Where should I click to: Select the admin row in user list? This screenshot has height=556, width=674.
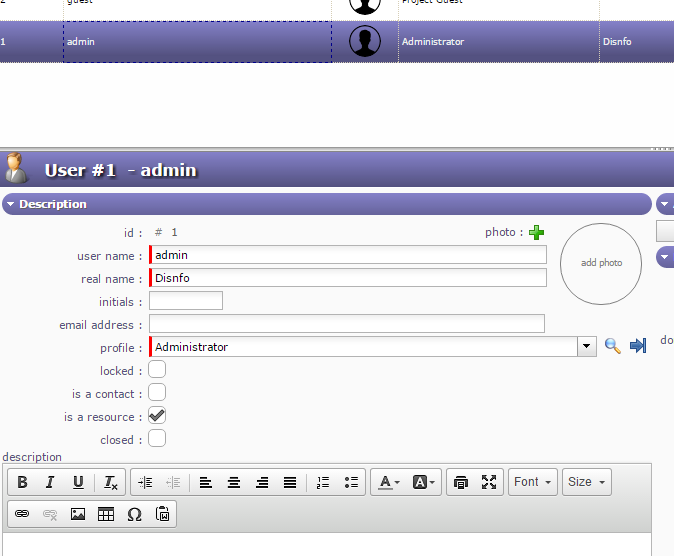[x=197, y=42]
